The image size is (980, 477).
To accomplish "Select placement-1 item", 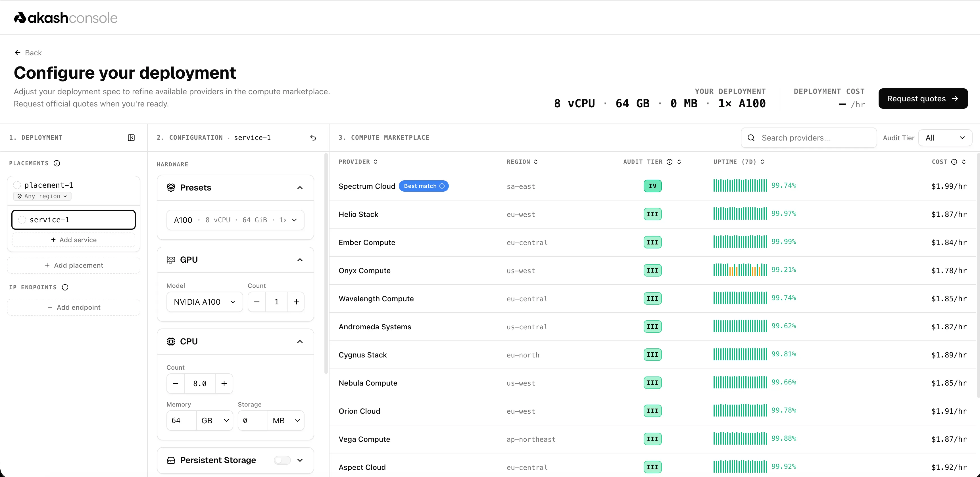I will pos(49,185).
